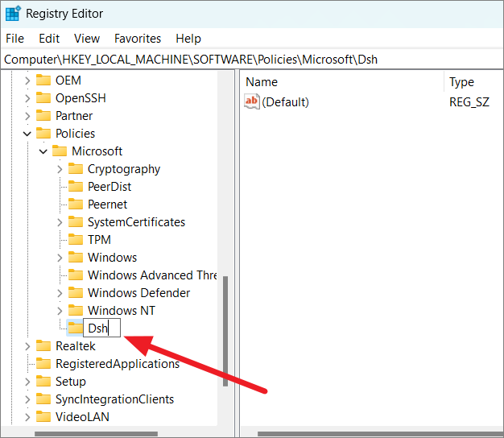This screenshot has width=504, height=438.
Task: Click the registry path address bar
Action: tap(252, 60)
